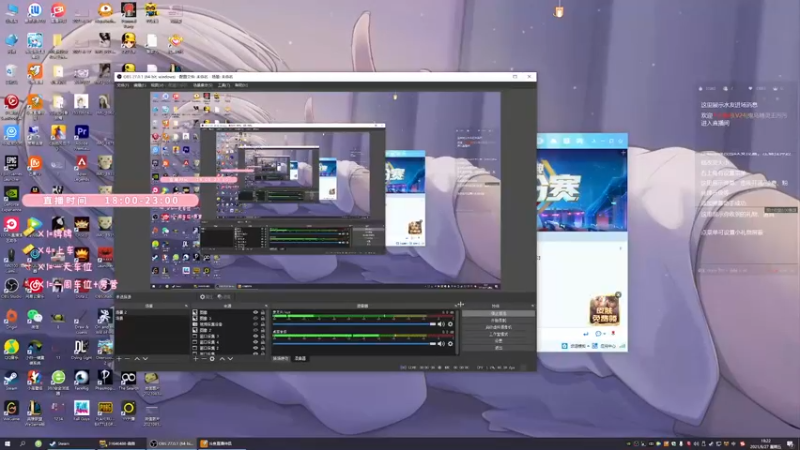This screenshot has width=800, height=450.
Task: Click the 启动虚拟摄像机 button
Action: pyautogui.click(x=498, y=327)
